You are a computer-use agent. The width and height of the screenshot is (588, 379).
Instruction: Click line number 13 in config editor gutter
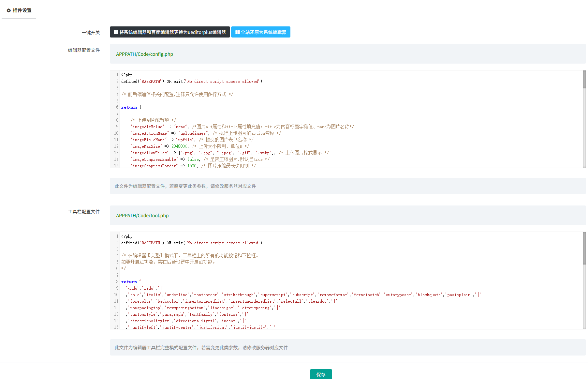tap(116, 153)
